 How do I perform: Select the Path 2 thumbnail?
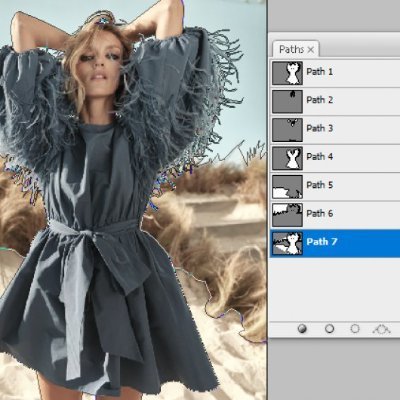tap(287, 101)
